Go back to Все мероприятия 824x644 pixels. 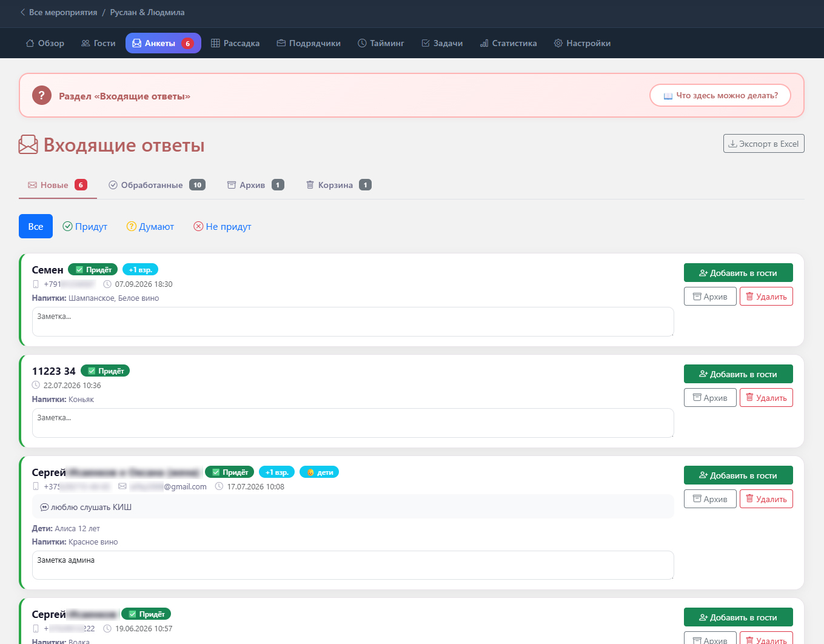tap(58, 12)
